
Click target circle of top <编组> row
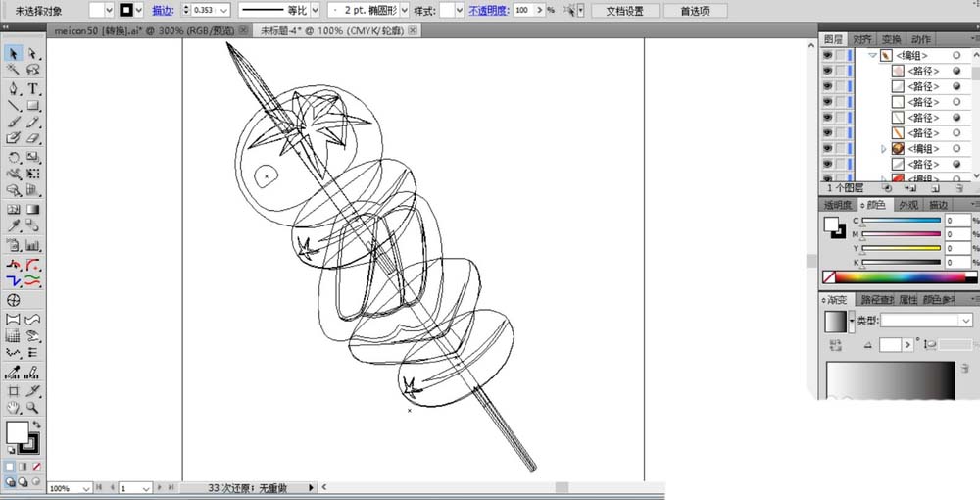[x=956, y=56]
